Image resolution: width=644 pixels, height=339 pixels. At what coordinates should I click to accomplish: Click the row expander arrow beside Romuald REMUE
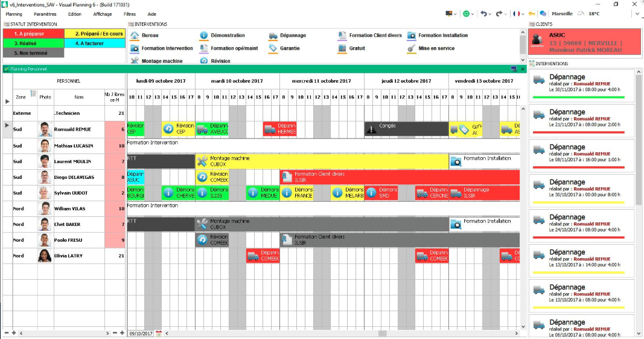pos(7,125)
